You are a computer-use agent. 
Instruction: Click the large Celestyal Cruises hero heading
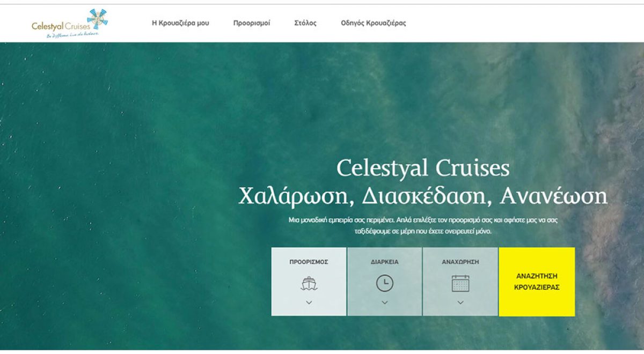(423, 168)
